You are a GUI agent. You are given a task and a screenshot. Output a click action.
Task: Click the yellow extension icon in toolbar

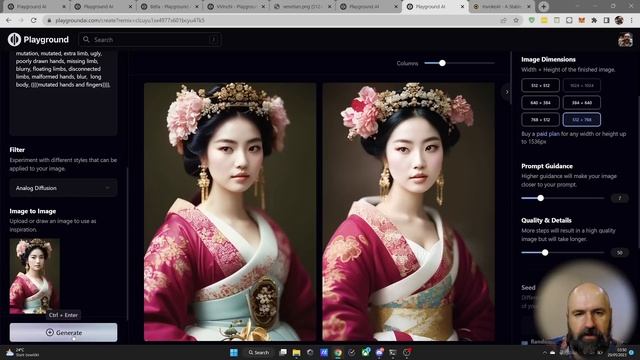pyautogui.click(x=544, y=20)
